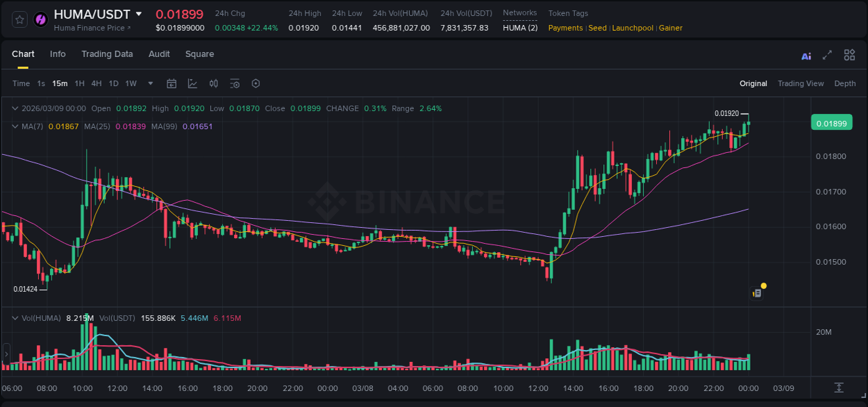Expand the extra timeframe intervals dropdown
The width and height of the screenshot is (868, 407).
[150, 83]
